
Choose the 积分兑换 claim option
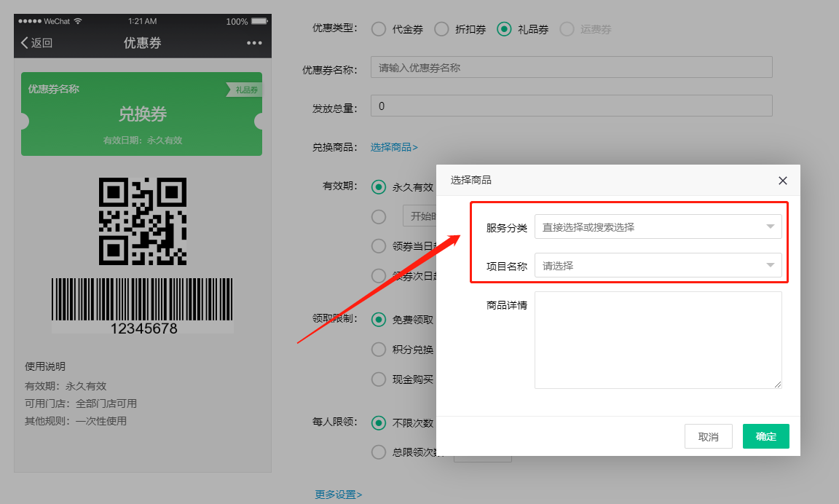(x=379, y=350)
